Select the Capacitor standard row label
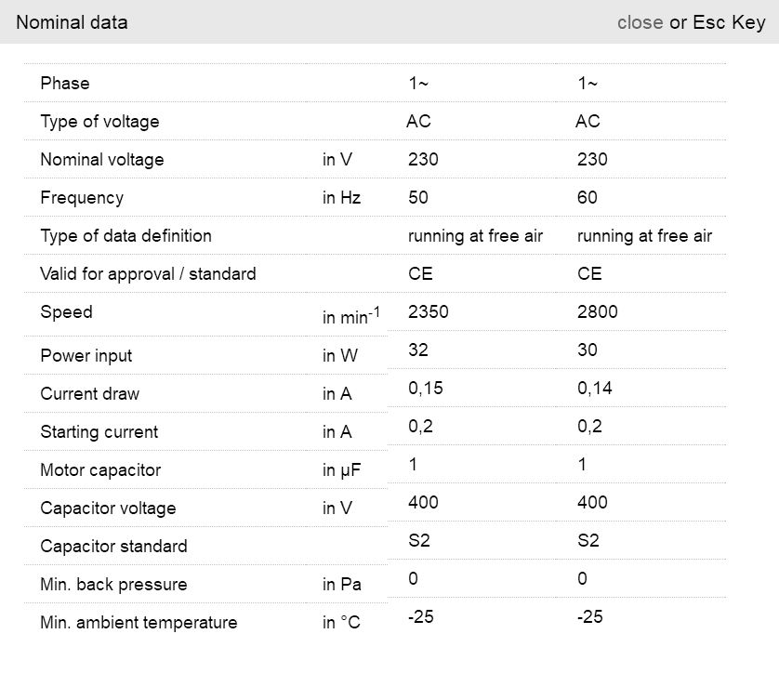 (113, 547)
